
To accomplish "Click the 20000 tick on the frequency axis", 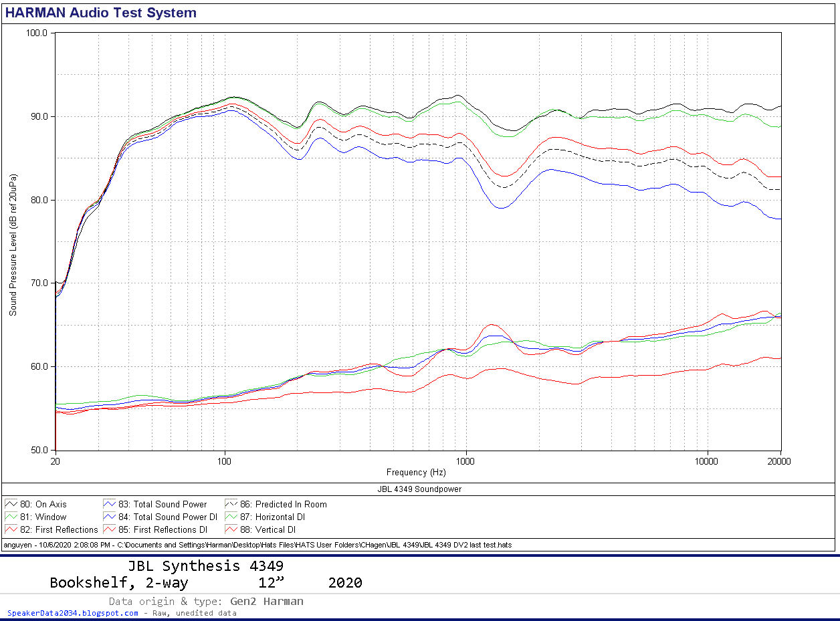I will click(779, 461).
